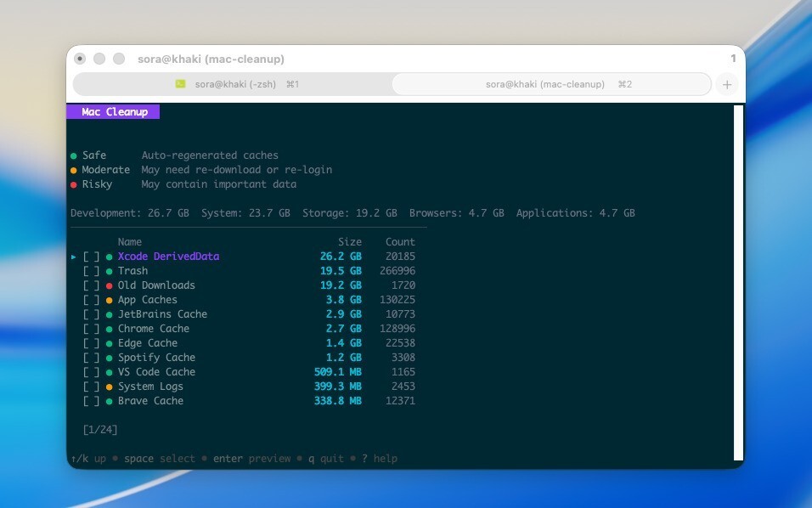
Task: Click the orange dot beside App Caches
Action: pyautogui.click(x=110, y=301)
